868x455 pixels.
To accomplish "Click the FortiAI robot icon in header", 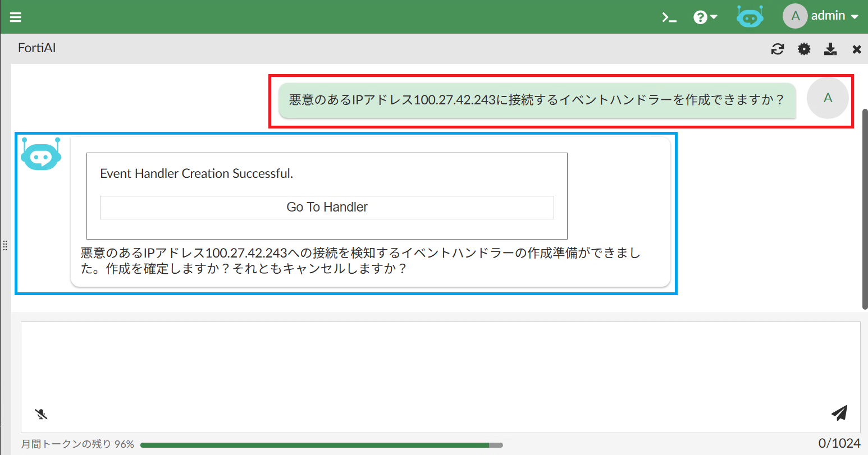I will click(750, 17).
